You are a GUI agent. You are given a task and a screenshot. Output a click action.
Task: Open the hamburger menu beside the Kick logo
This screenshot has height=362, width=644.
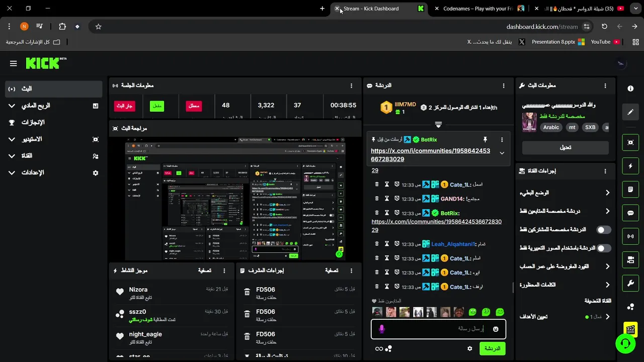pyautogui.click(x=14, y=63)
